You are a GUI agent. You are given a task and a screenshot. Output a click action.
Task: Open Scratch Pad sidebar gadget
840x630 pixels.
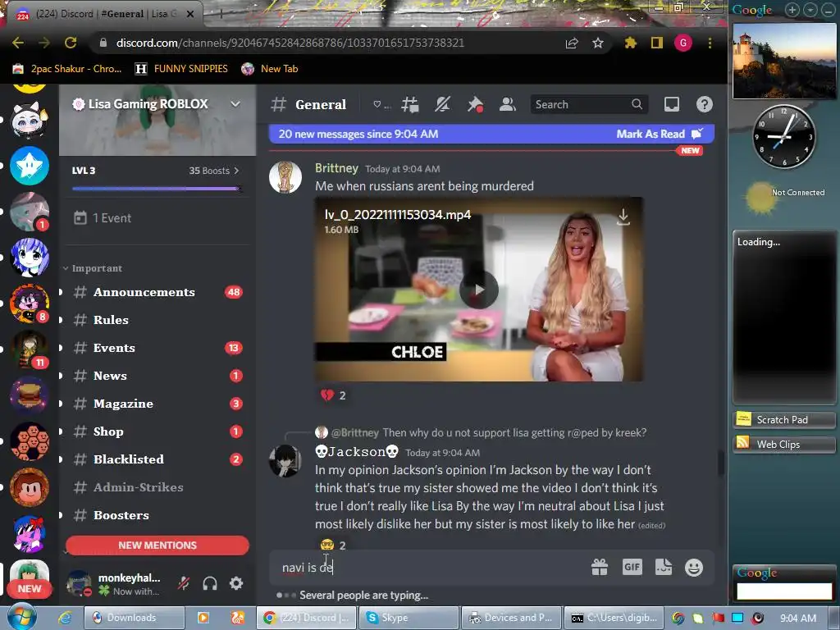[x=783, y=419]
